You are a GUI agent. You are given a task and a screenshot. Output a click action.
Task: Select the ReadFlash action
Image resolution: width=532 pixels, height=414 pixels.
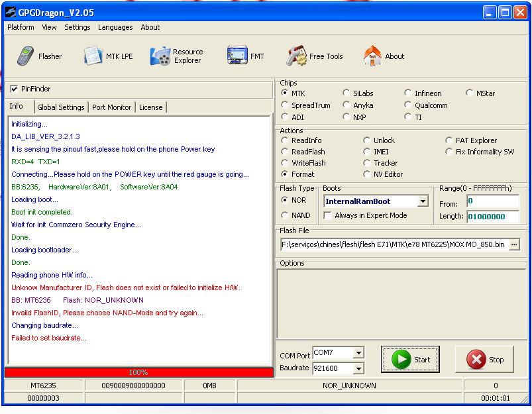[x=285, y=152]
